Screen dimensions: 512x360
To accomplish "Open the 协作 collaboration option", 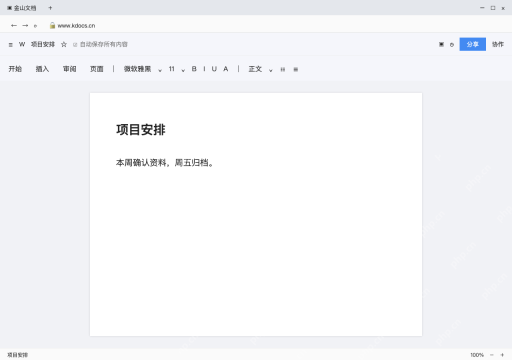I will click(x=498, y=44).
